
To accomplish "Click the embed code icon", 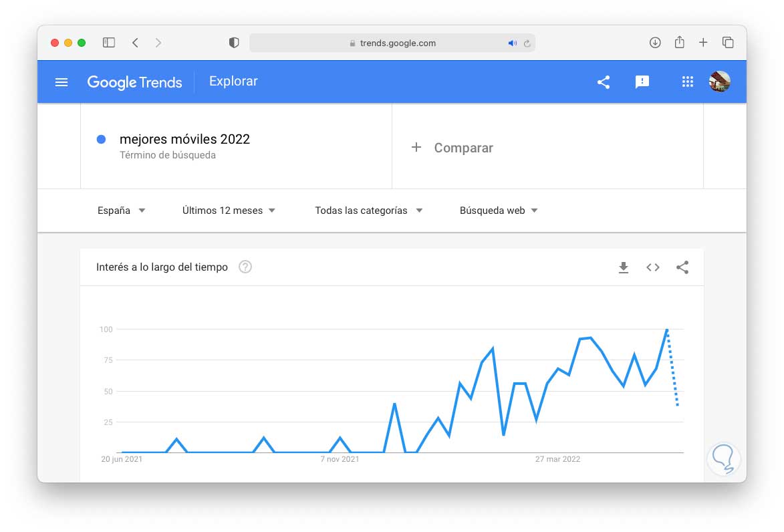I will (653, 267).
